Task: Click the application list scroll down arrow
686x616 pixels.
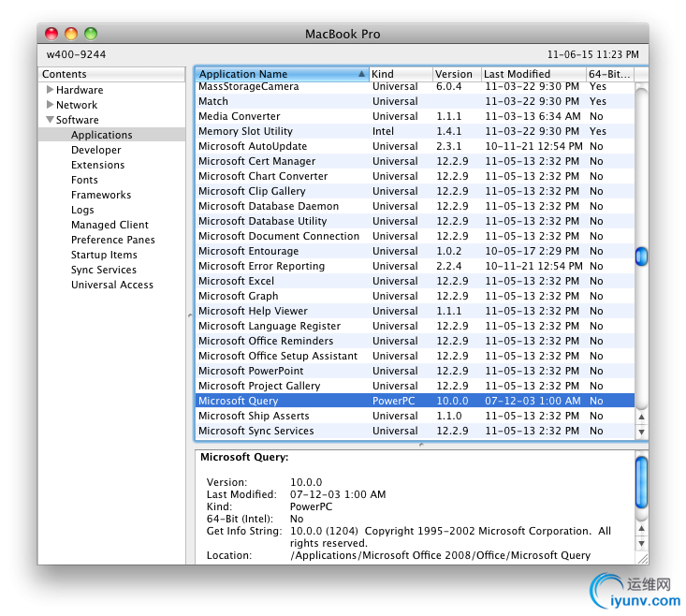Action: (x=641, y=432)
